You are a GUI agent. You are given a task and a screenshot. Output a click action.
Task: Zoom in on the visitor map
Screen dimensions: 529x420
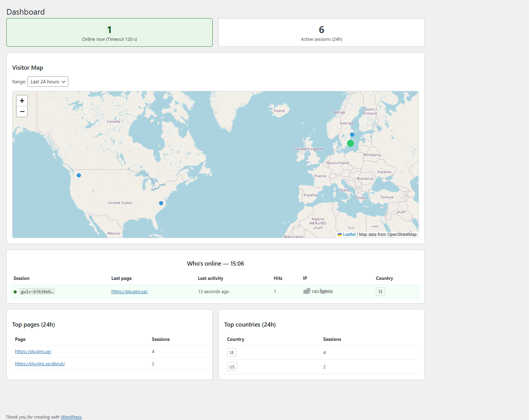pos(22,101)
